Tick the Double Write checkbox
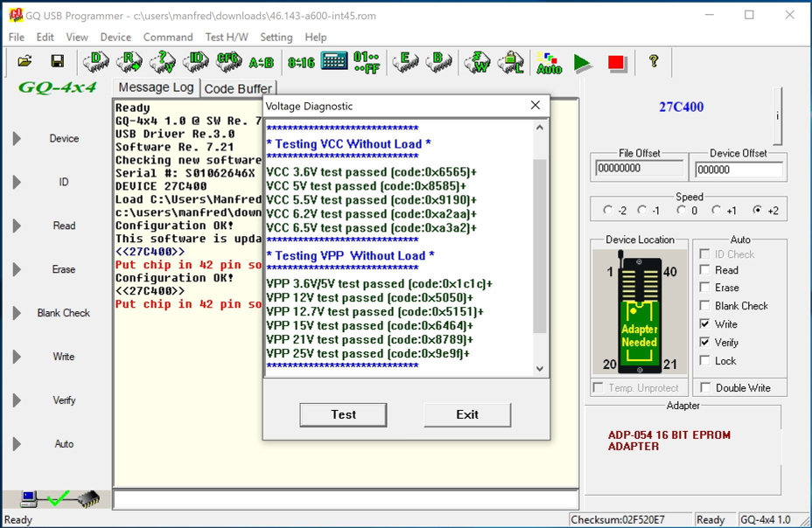This screenshot has width=812, height=528. click(705, 388)
